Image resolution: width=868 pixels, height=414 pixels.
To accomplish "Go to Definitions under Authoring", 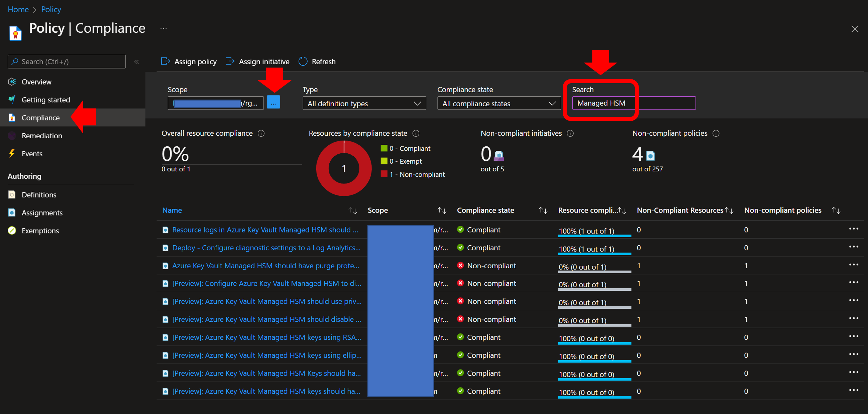I will point(39,195).
